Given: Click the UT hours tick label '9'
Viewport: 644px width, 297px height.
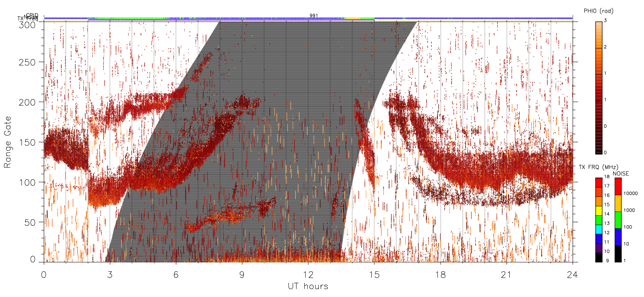Looking at the screenshot, I should coord(242,274).
